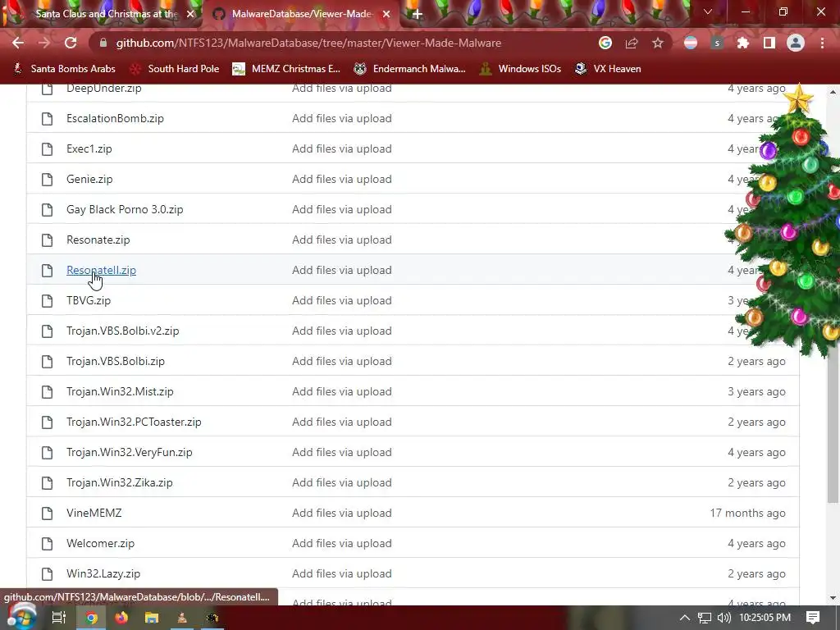The image size is (840, 630).
Task: Open Trojan.Win32.PCToaster.zip
Action: (134, 422)
